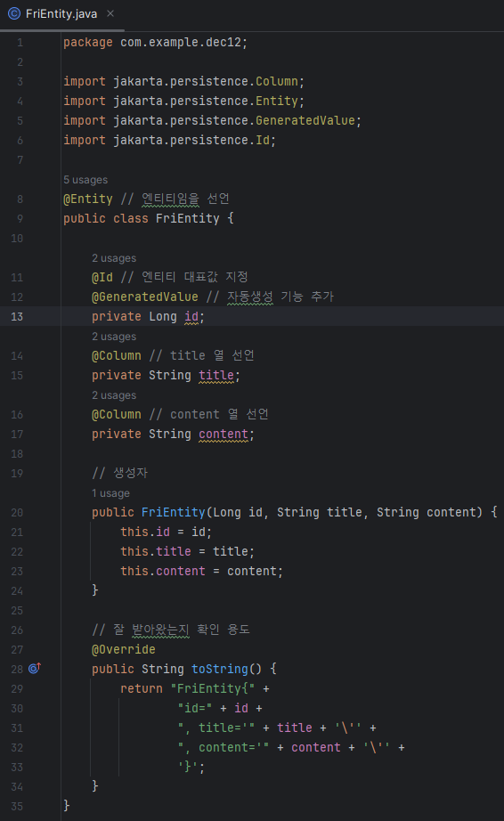Click the @Override annotation

124,649
